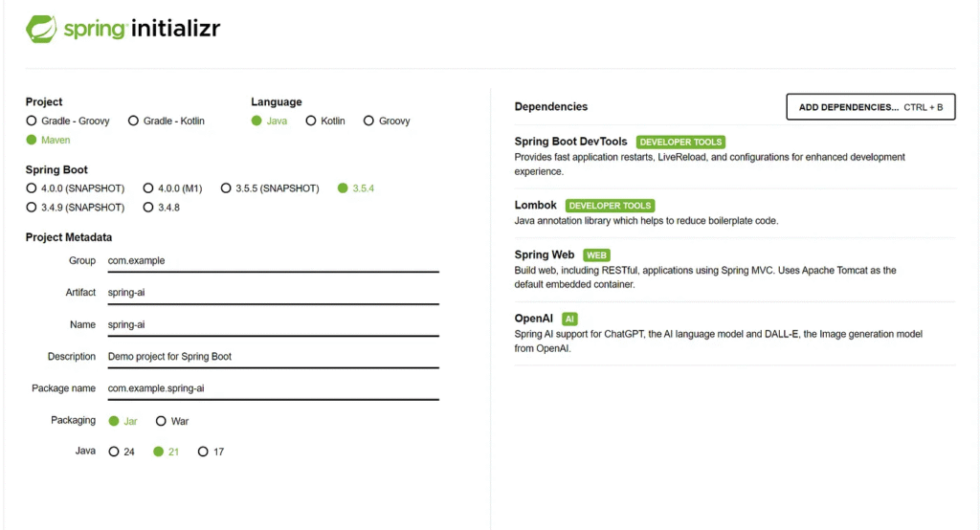Click the Spring Initializr logo
The height and width of the screenshot is (530, 980).
[x=123, y=29]
